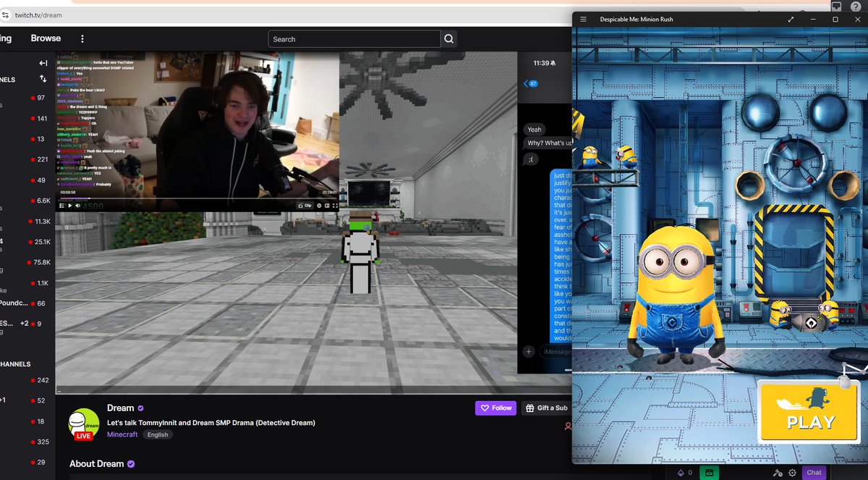Go to the Browse tab on Twitch
Image resolution: width=868 pixels, height=480 pixels.
click(x=46, y=38)
